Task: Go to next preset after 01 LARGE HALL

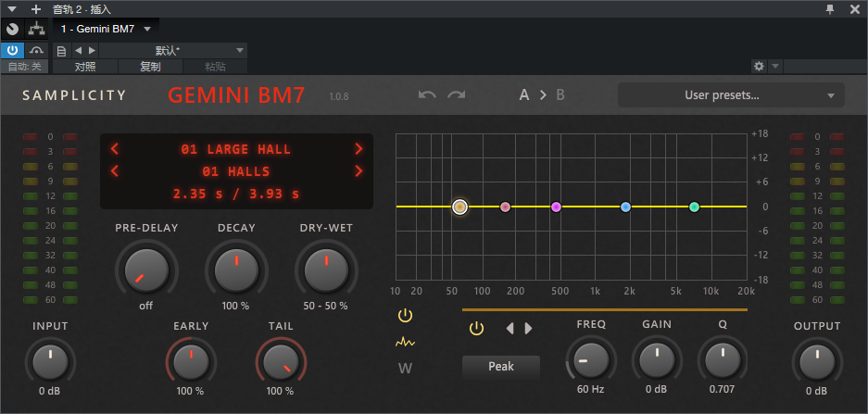Action: [x=359, y=148]
